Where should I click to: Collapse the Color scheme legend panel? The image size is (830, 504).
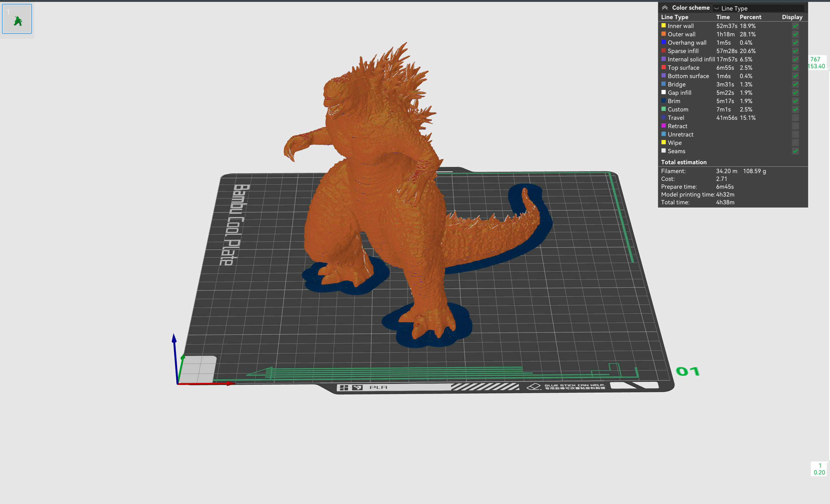coord(665,8)
